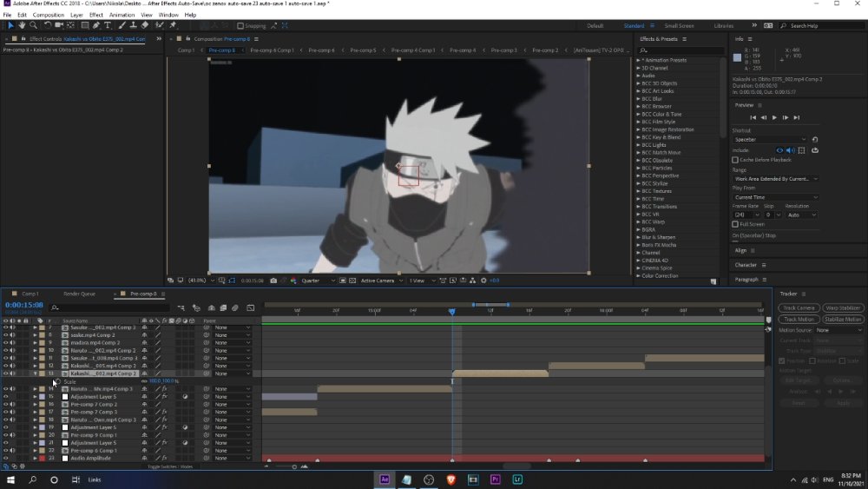Jump to first frame in Preview panel
The height and width of the screenshot is (489, 868).
753,117
